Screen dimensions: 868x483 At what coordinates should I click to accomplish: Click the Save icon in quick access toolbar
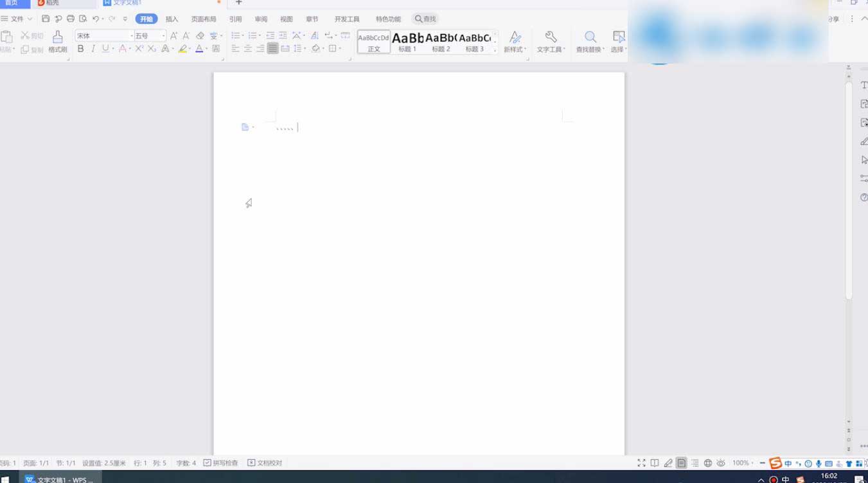tap(46, 19)
